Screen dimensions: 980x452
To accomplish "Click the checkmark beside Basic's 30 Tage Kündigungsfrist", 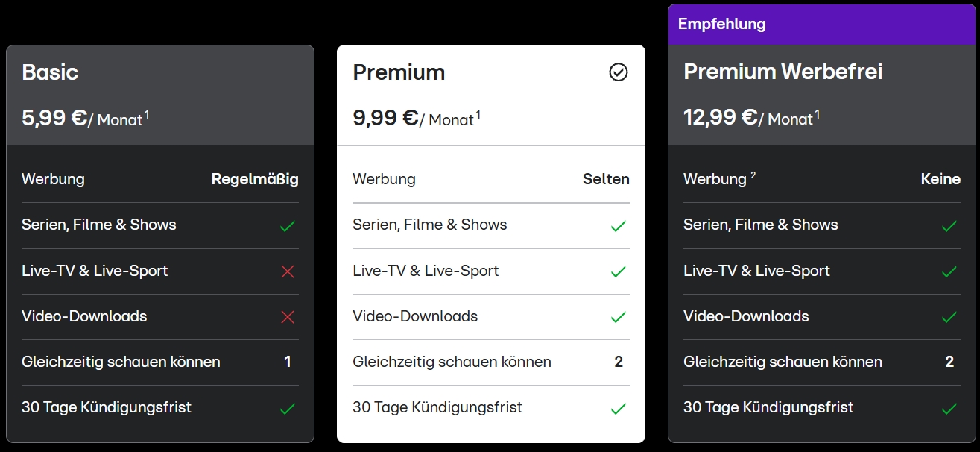I will point(288,407).
